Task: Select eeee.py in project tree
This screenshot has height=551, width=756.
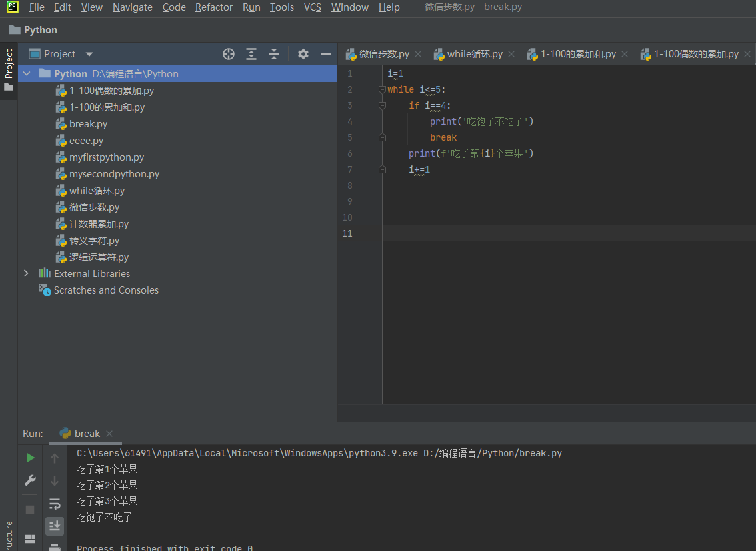Action: click(x=79, y=141)
